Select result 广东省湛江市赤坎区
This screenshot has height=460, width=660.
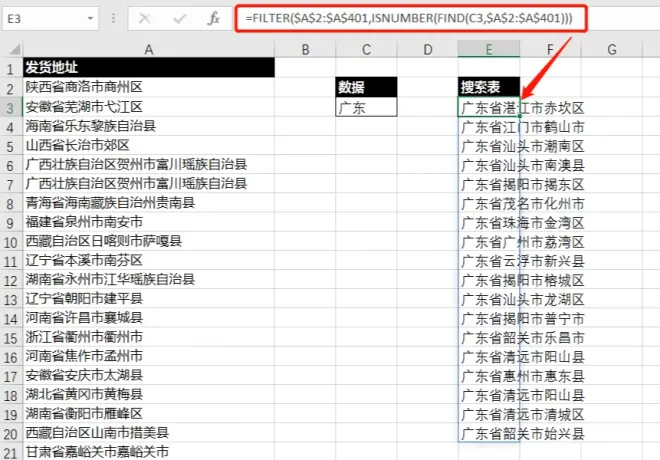[489, 107]
